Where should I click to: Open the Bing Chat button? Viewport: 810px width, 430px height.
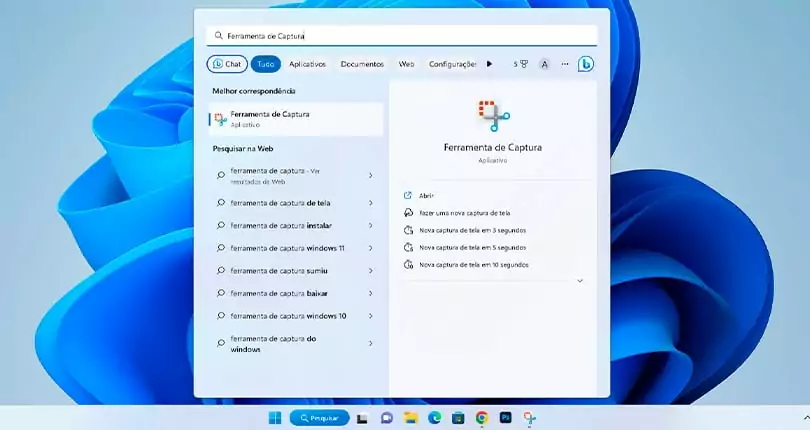227,64
